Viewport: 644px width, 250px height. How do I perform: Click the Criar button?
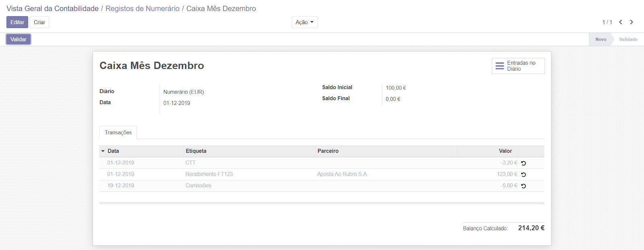[39, 22]
